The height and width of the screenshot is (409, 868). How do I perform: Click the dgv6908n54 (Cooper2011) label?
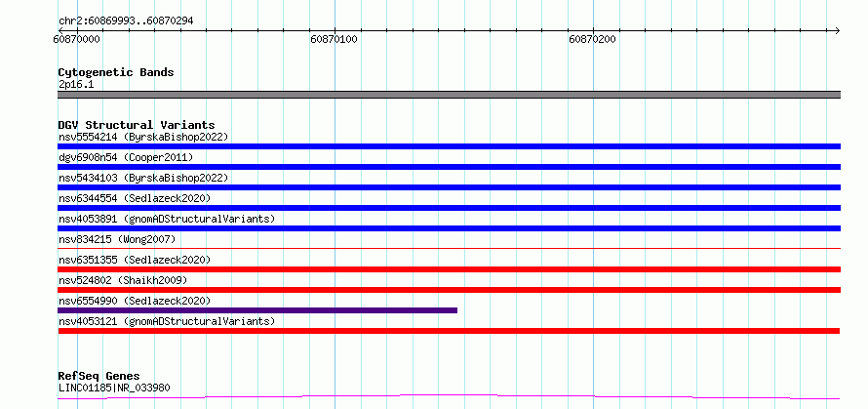(x=126, y=157)
